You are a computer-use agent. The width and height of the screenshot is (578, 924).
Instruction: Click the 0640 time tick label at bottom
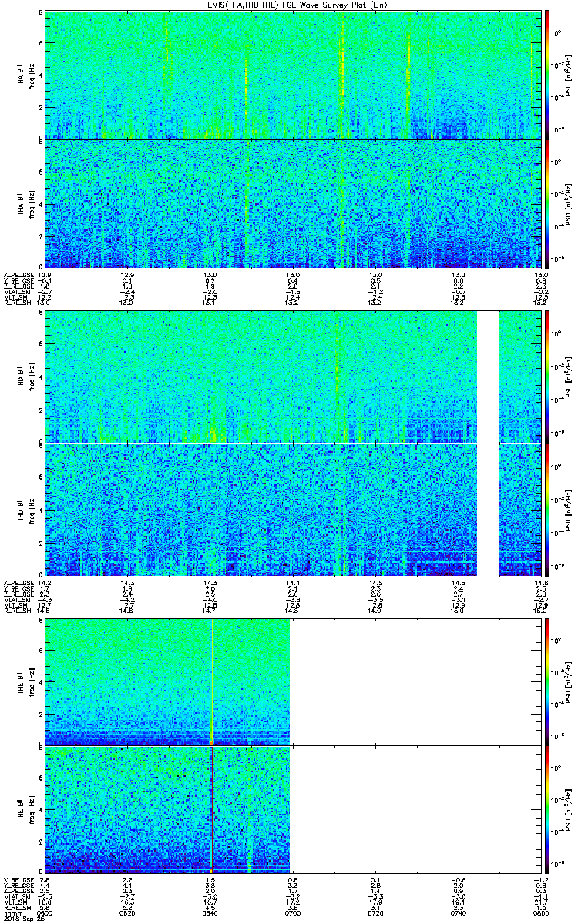(210, 912)
